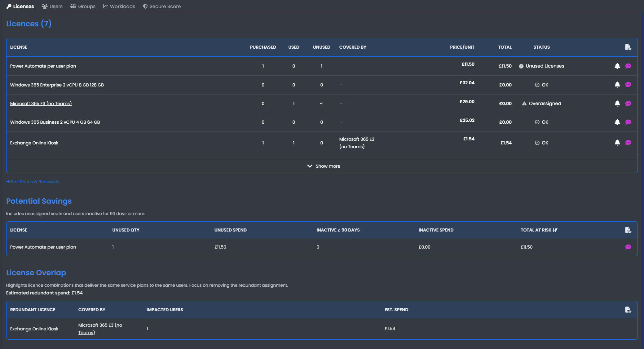Open the Licenses tab
Screen dimensions: 644x349
coord(20,6)
